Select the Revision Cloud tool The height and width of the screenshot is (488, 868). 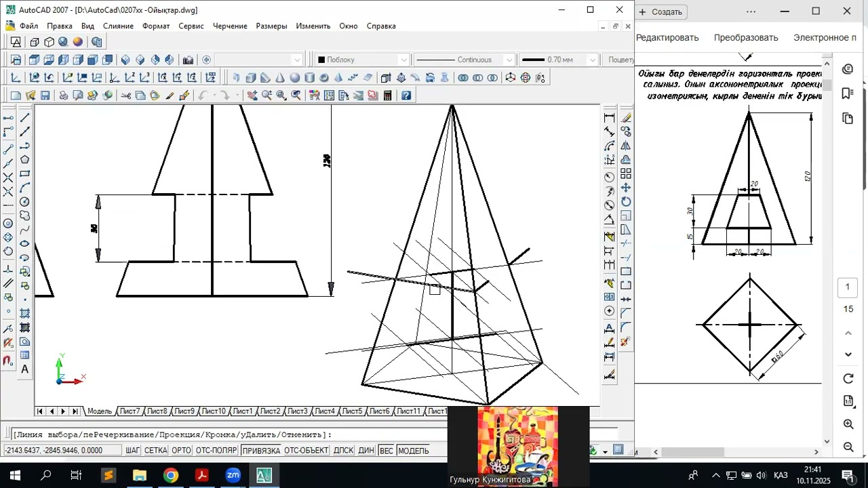point(25,216)
